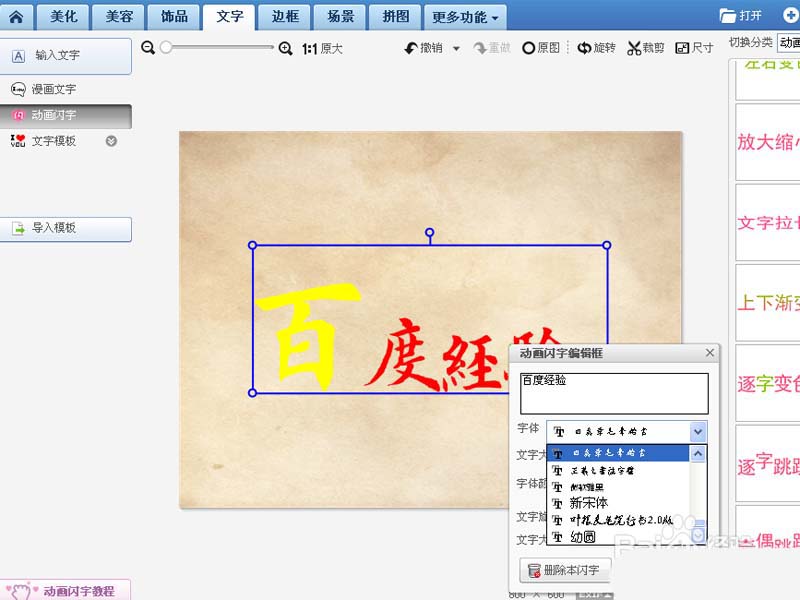800x600 pixels.
Task: Choose the 上下渐变 animation effect
Action: [768, 303]
